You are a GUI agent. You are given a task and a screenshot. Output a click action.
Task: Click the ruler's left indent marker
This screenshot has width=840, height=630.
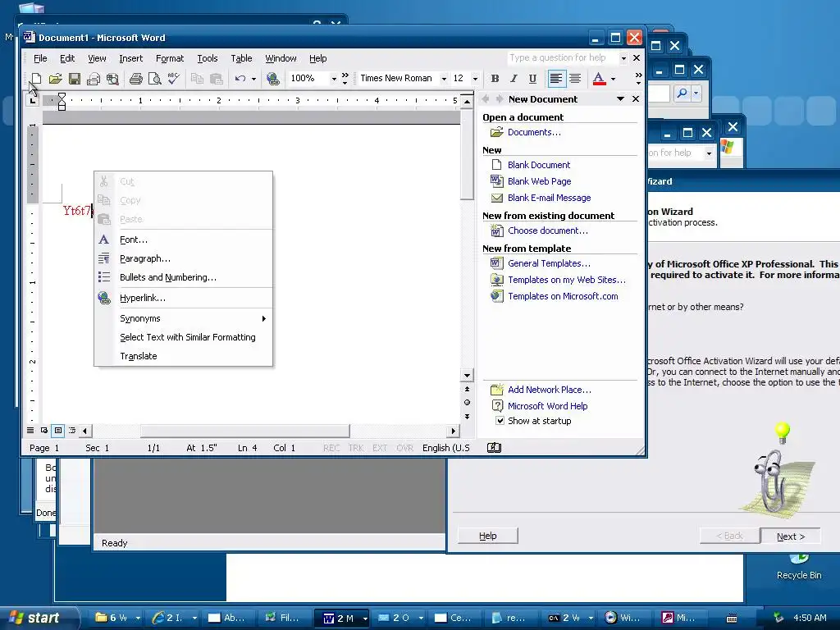click(62, 107)
